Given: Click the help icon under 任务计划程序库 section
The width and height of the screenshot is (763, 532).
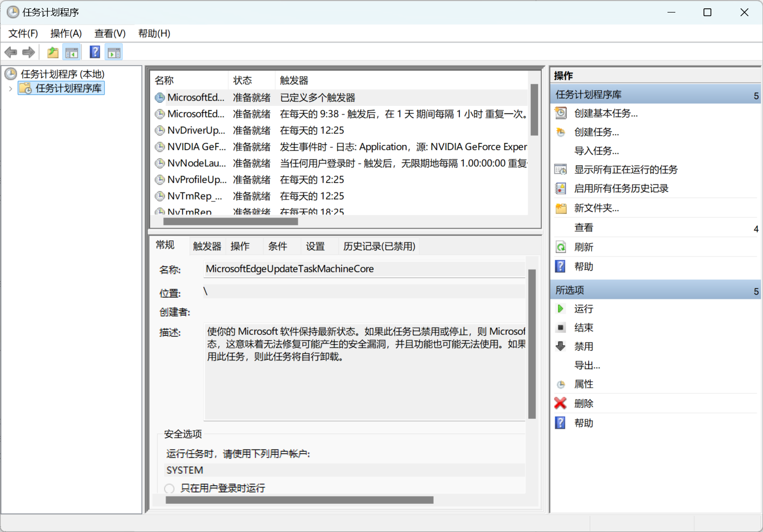Looking at the screenshot, I should point(560,267).
